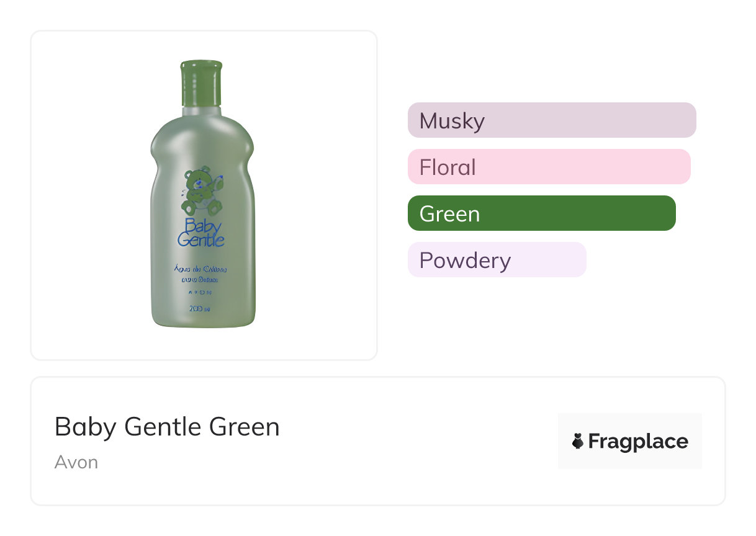
Task: Click the Fragplace wordmark text
Action: [x=638, y=442]
